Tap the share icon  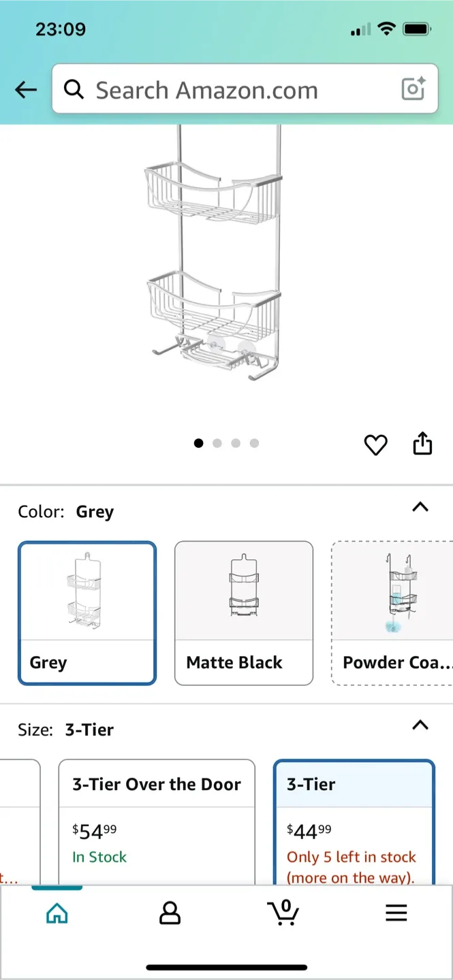422,443
